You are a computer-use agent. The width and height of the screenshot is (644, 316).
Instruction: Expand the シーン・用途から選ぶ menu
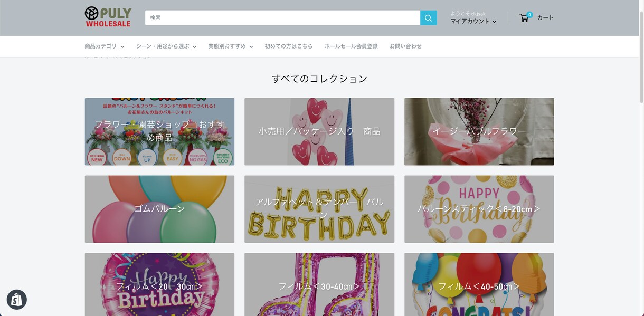[166, 46]
